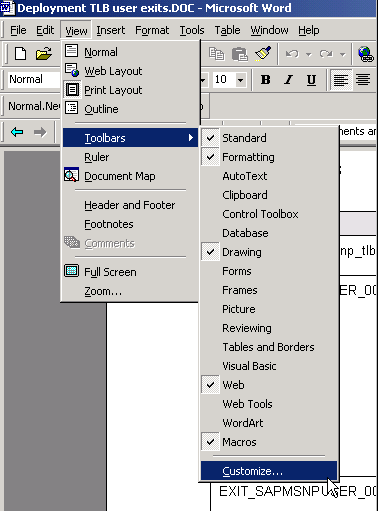Apply Bold formatting
This screenshot has width=378, height=511.
click(266, 80)
